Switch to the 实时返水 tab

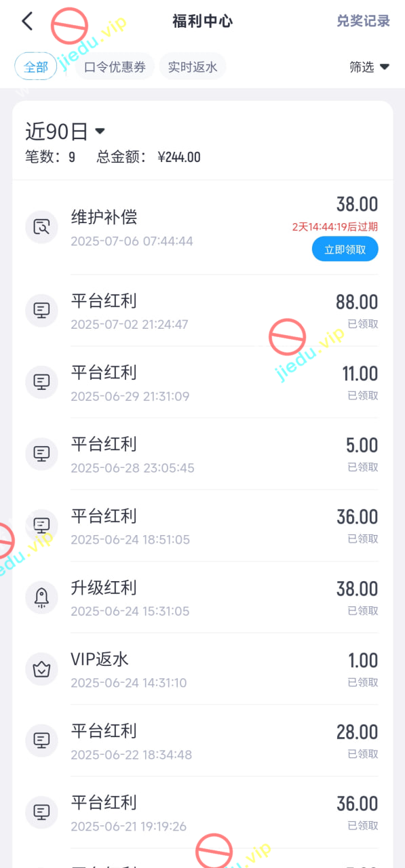coord(193,67)
